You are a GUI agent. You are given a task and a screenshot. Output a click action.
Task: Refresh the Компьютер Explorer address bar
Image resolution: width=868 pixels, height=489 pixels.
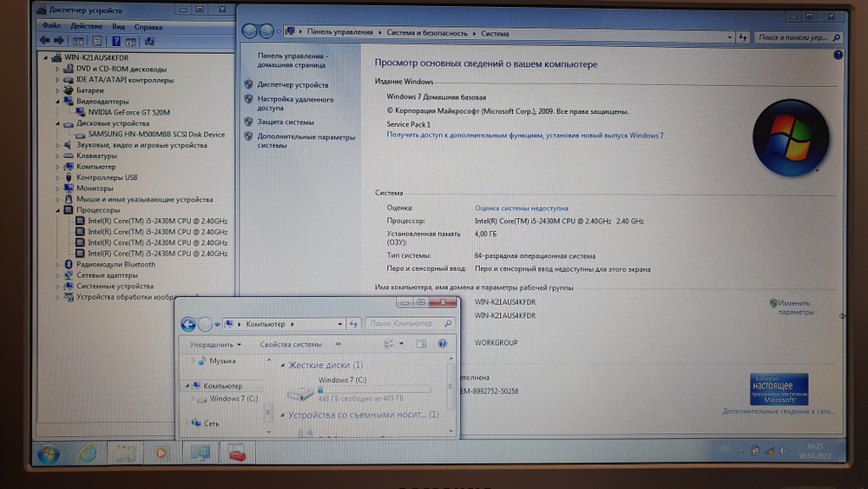pyautogui.click(x=353, y=324)
